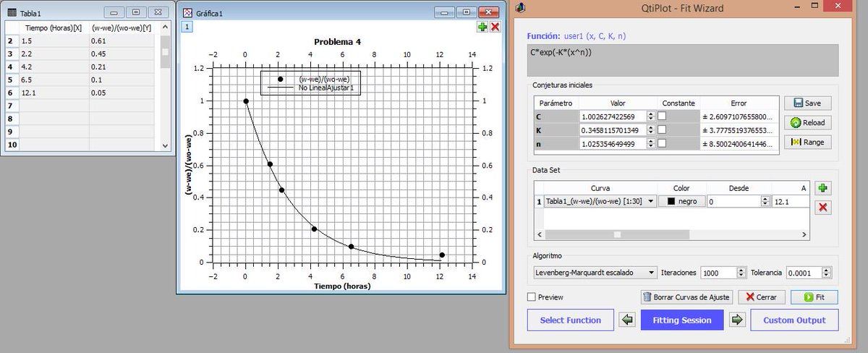
Task: Go to the next step with the right arrow
Action: pos(737,320)
